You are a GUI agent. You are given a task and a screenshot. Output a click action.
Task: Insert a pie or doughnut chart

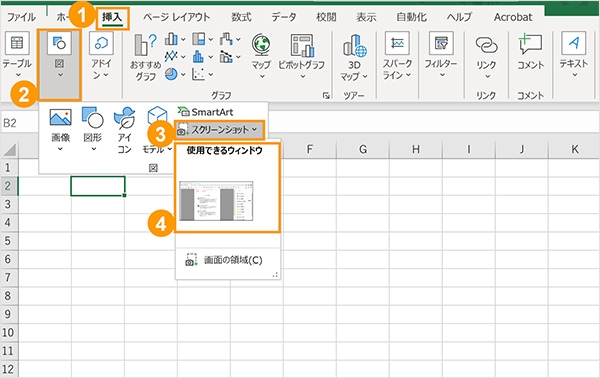point(171,74)
